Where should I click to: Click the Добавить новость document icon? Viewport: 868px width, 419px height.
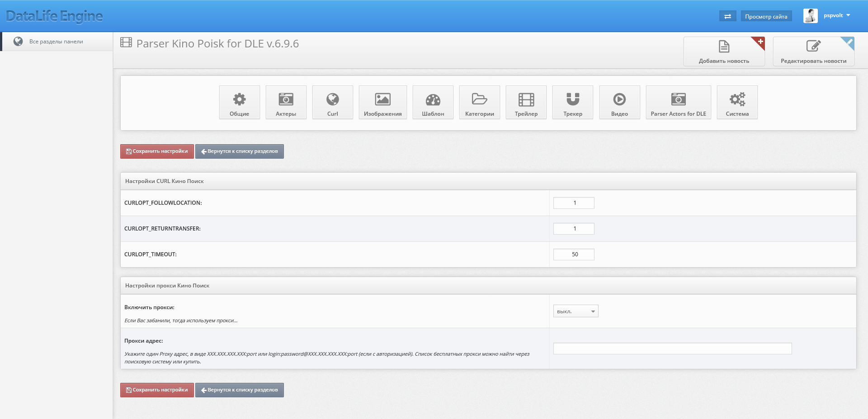[724, 46]
